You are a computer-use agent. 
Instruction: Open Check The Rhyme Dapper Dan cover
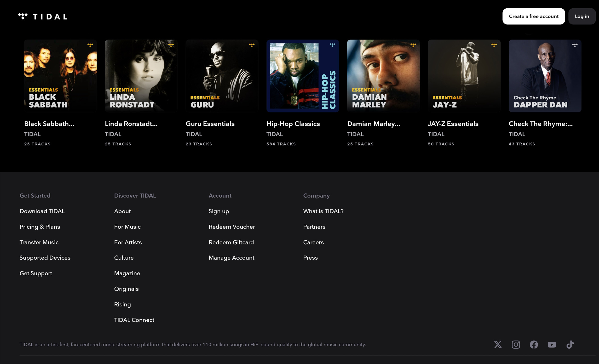tap(545, 76)
